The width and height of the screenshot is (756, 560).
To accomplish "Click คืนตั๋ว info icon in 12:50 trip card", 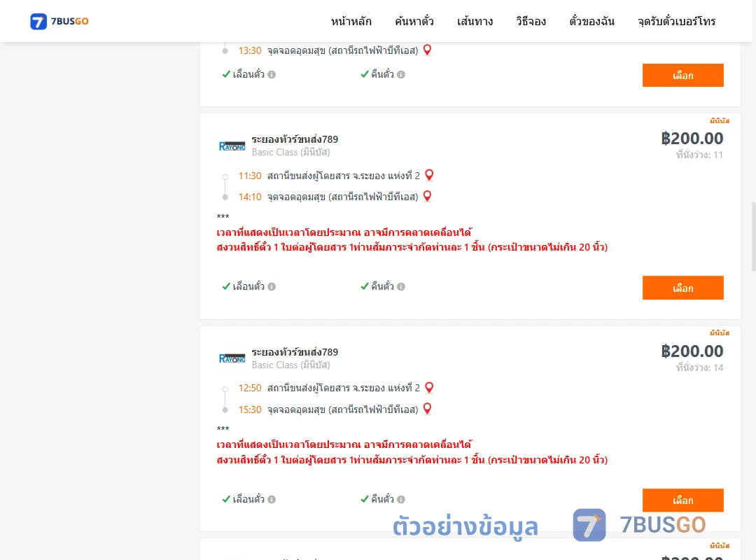I will click(401, 499).
